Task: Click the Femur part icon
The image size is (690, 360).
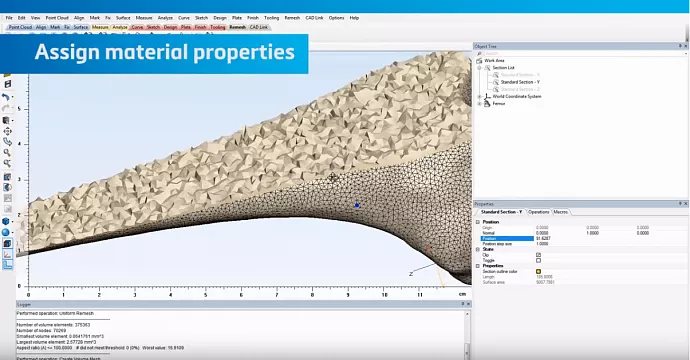Action: click(487, 103)
